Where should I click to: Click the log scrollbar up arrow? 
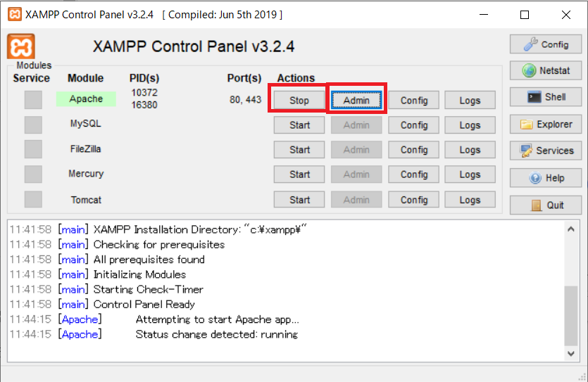click(x=571, y=229)
